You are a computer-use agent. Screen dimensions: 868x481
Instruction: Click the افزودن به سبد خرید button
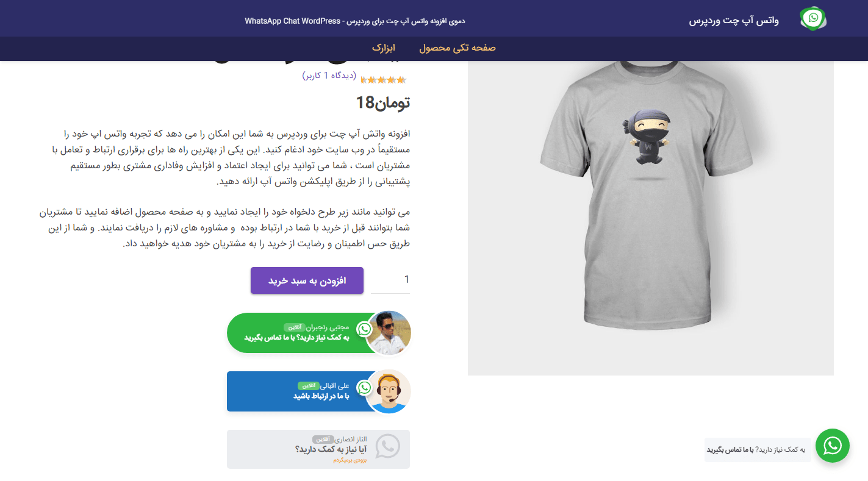tap(307, 280)
